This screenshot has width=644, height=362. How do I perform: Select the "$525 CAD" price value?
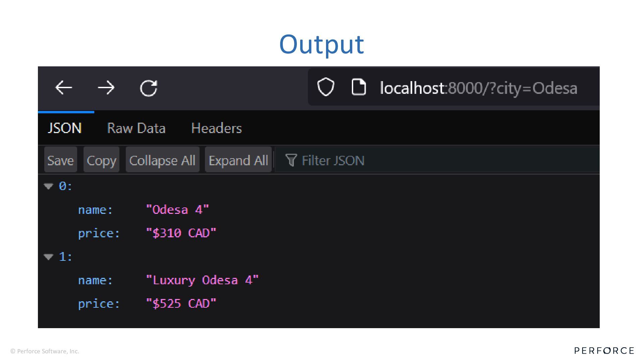[181, 304]
